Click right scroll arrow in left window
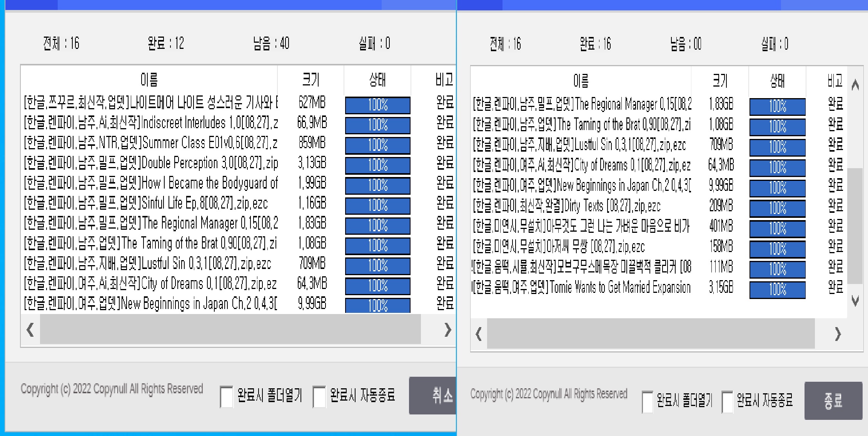 pyautogui.click(x=447, y=330)
